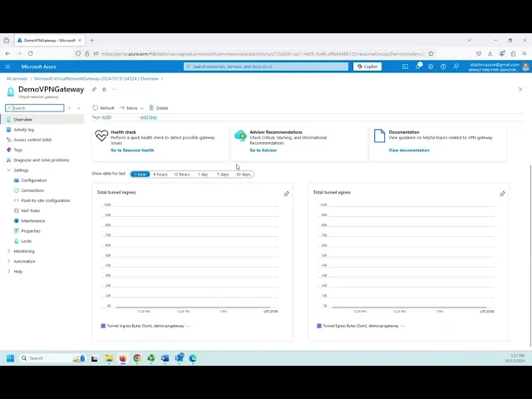Open Chrome from the taskbar
This screenshot has height=399, width=532.
click(x=136, y=358)
